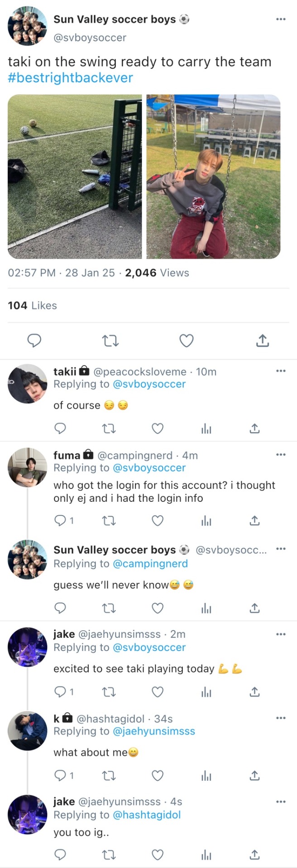This screenshot has width=297, height=868.
Task: Share the main tweet
Action: [x=263, y=340]
